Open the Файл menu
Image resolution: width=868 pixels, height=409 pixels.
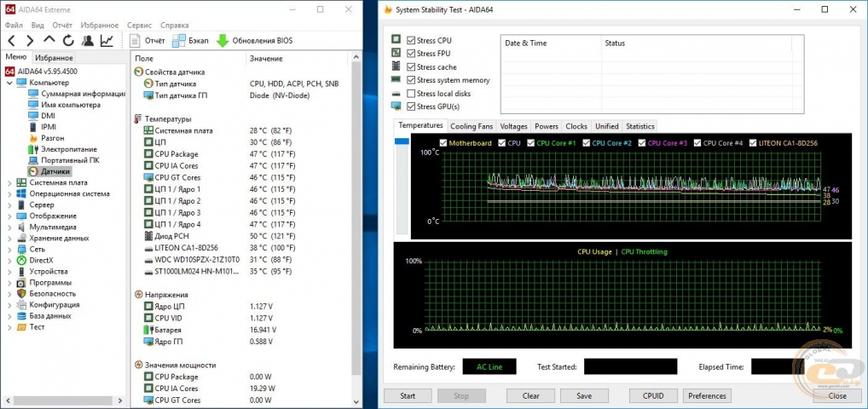tap(14, 25)
